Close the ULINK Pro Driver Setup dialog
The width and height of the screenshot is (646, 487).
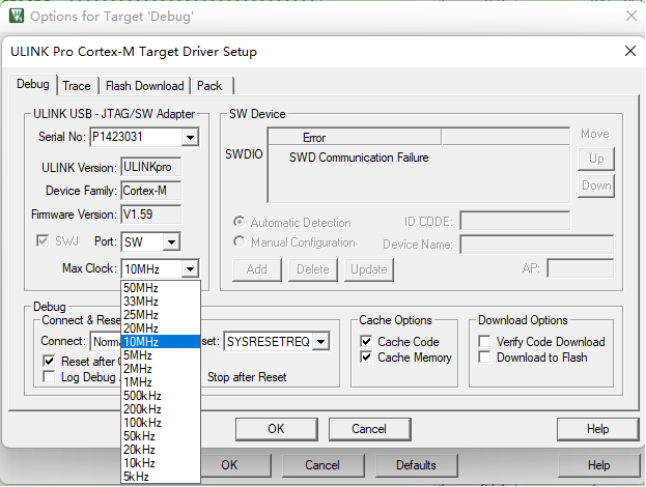click(x=629, y=51)
